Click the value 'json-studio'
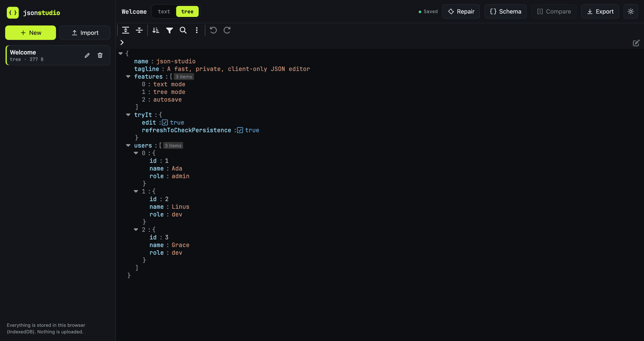644x341 pixels. 176,61
